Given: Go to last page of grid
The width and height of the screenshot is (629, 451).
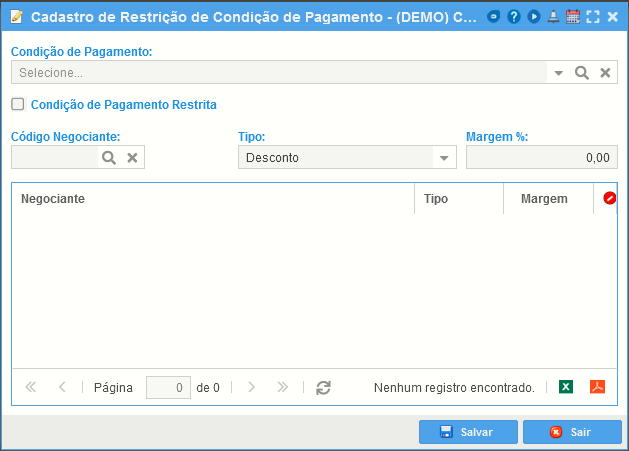Looking at the screenshot, I should 283,387.
